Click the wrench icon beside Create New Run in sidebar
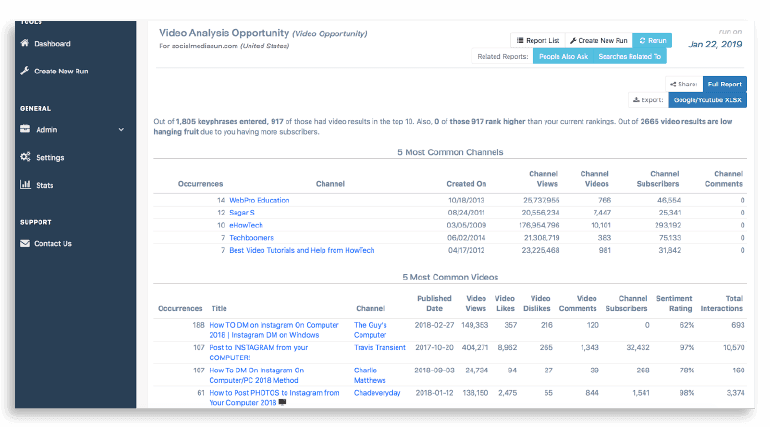 point(24,71)
